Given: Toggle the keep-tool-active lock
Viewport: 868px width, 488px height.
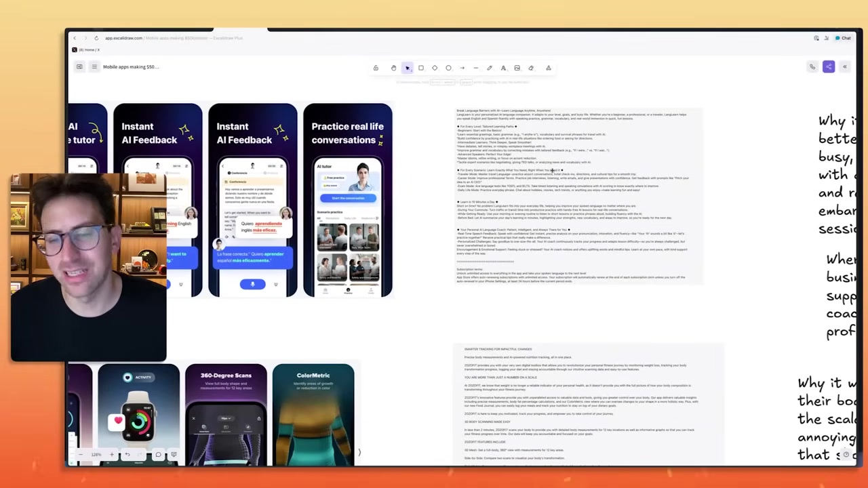Looking at the screenshot, I should click(376, 68).
